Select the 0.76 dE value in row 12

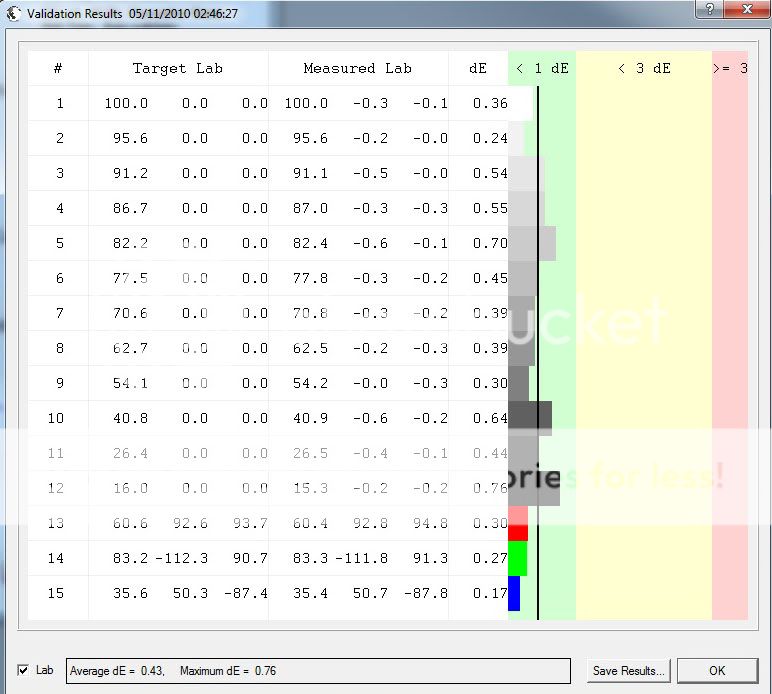tap(489, 488)
